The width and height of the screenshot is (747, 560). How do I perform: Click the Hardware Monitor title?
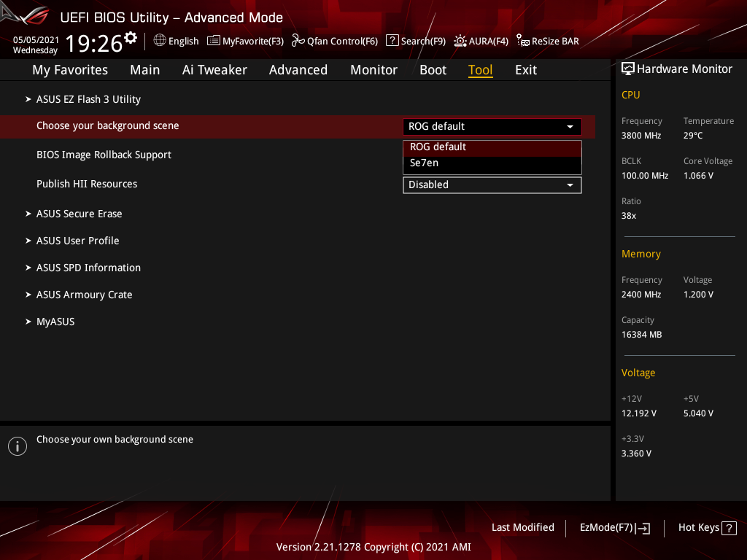click(684, 69)
